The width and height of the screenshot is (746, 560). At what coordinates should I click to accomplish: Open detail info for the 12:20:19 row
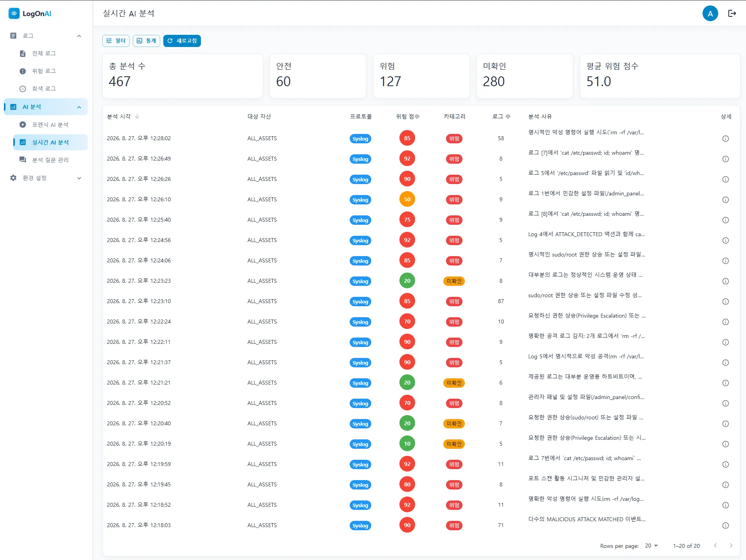click(725, 444)
